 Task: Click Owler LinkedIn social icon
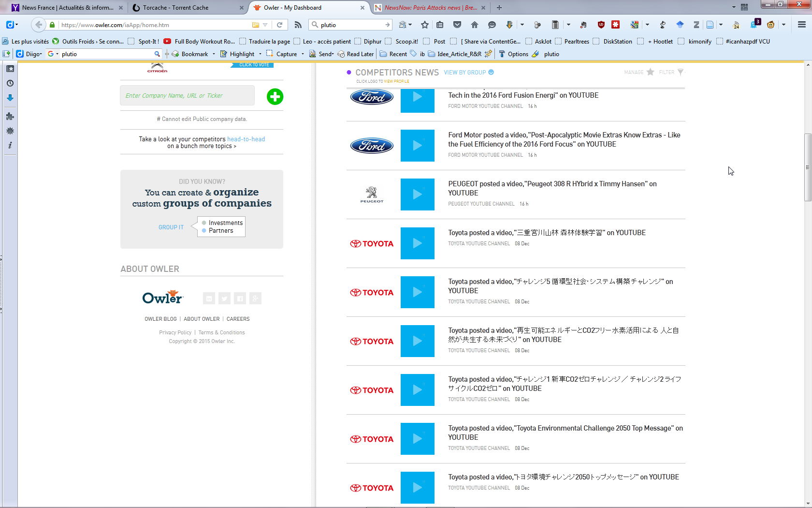coord(209,299)
